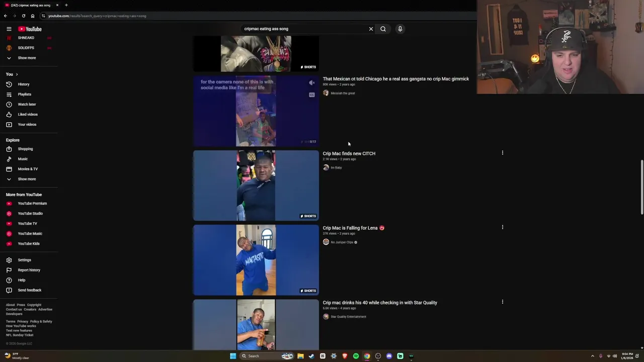Image resolution: width=644 pixels, height=362 pixels.
Task: Select the YouTube browser tab
Action: pyautogui.click(x=31, y=5)
